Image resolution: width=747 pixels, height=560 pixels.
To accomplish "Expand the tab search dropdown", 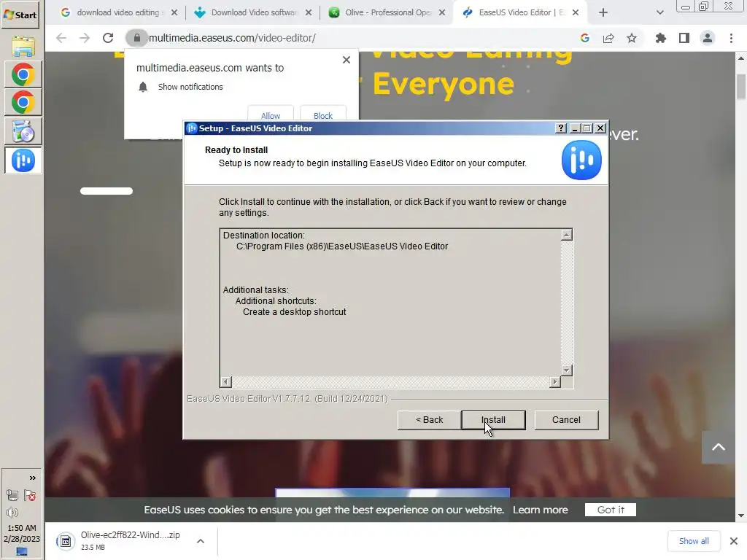I will point(659,12).
